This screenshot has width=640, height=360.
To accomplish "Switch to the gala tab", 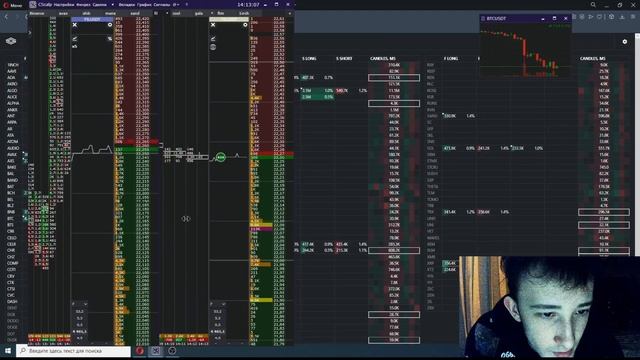I will (x=199, y=13).
